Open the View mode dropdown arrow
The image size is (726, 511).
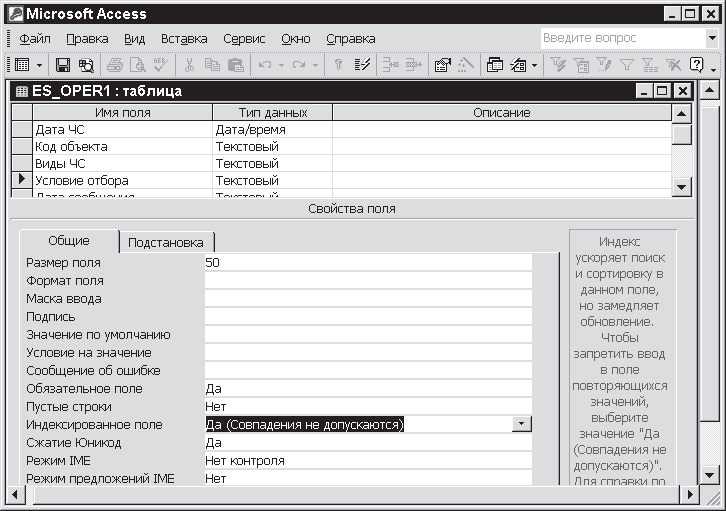[40, 65]
